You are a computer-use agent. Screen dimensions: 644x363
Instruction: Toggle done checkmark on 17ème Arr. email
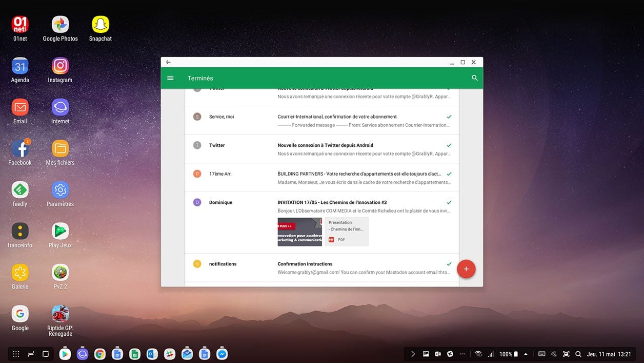pyautogui.click(x=449, y=174)
